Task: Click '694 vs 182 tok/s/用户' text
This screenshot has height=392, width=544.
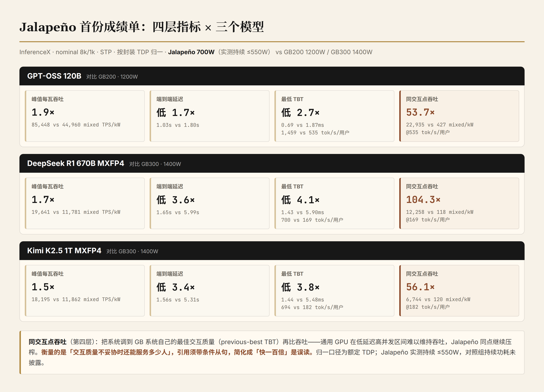Action: [312, 307]
